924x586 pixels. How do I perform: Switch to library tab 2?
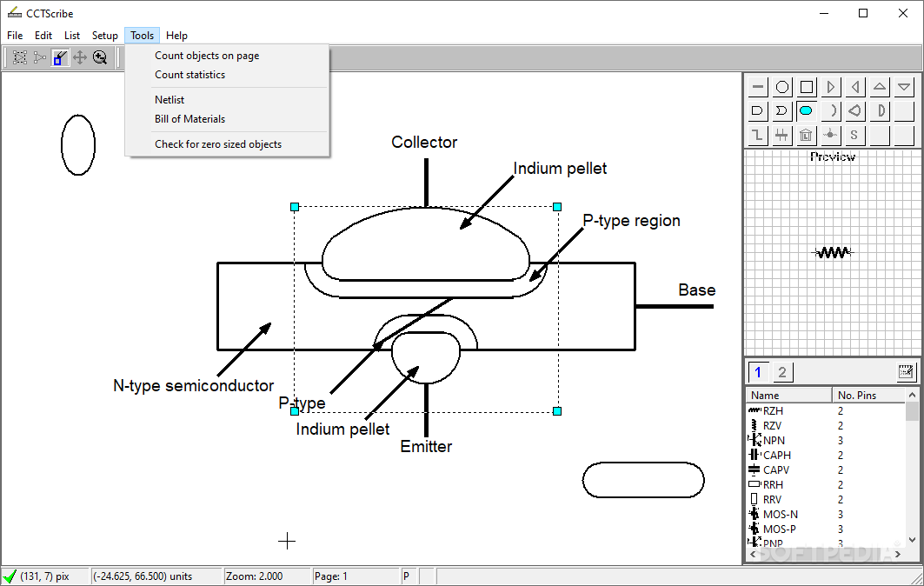pos(782,372)
